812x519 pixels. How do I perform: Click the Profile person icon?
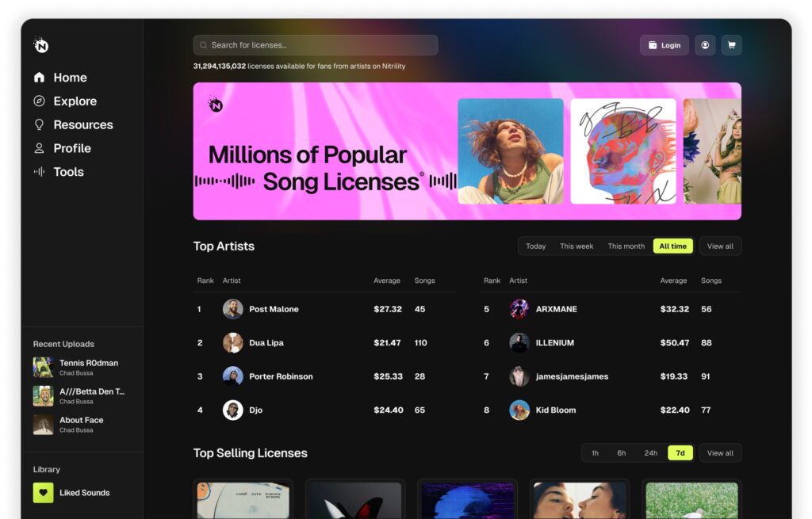click(39, 148)
